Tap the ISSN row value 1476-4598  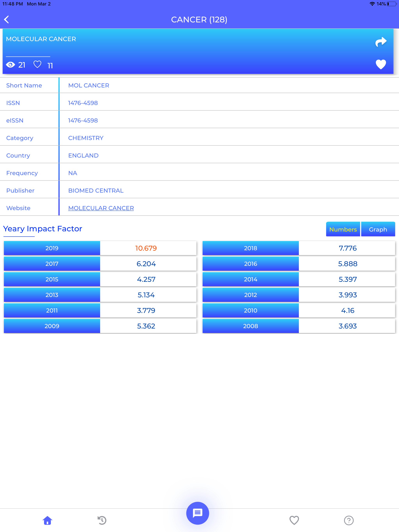click(x=83, y=103)
